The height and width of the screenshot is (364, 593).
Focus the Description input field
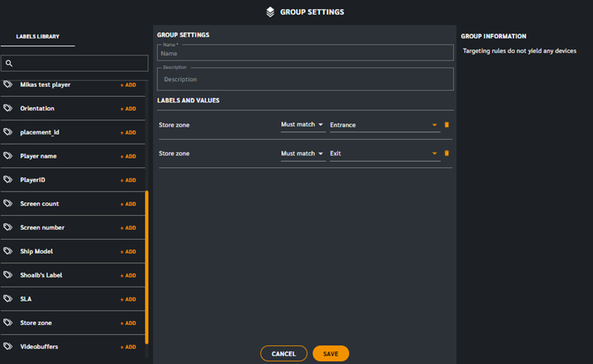305,79
